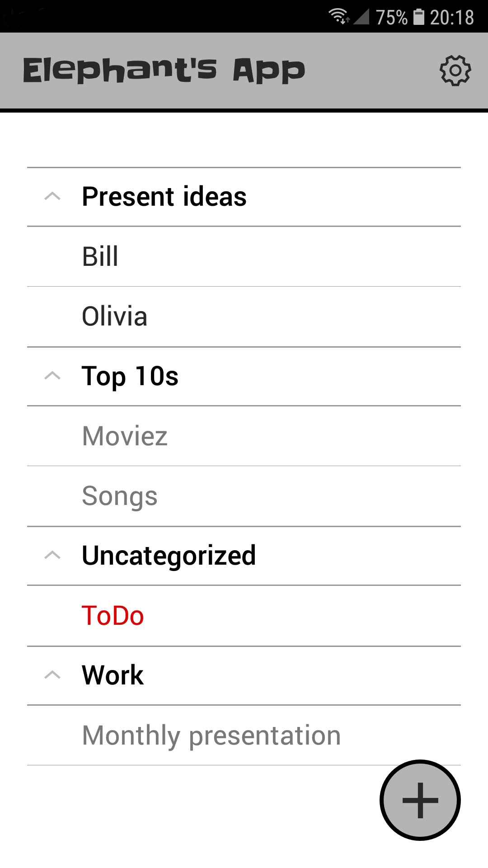
Task: Open settings via the gear icon
Action: (x=455, y=71)
